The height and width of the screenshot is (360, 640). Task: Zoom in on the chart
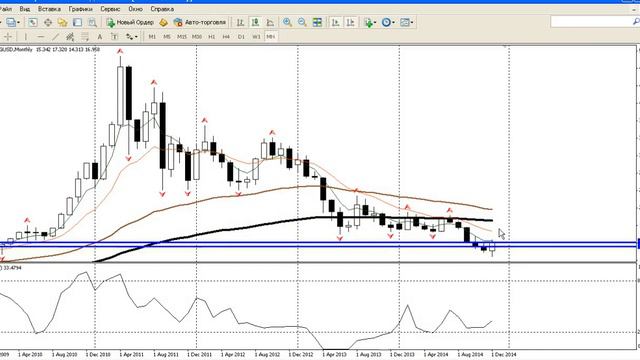click(x=287, y=22)
